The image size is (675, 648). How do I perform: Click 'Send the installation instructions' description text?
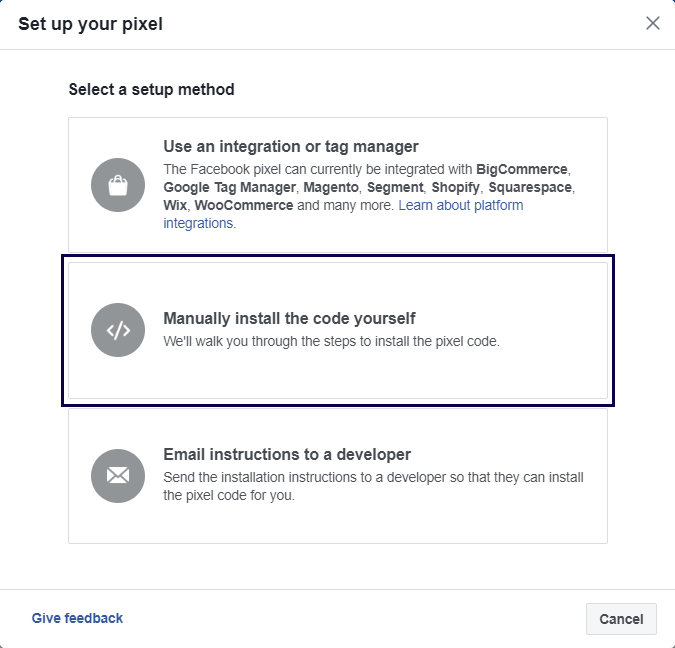[x=373, y=478]
